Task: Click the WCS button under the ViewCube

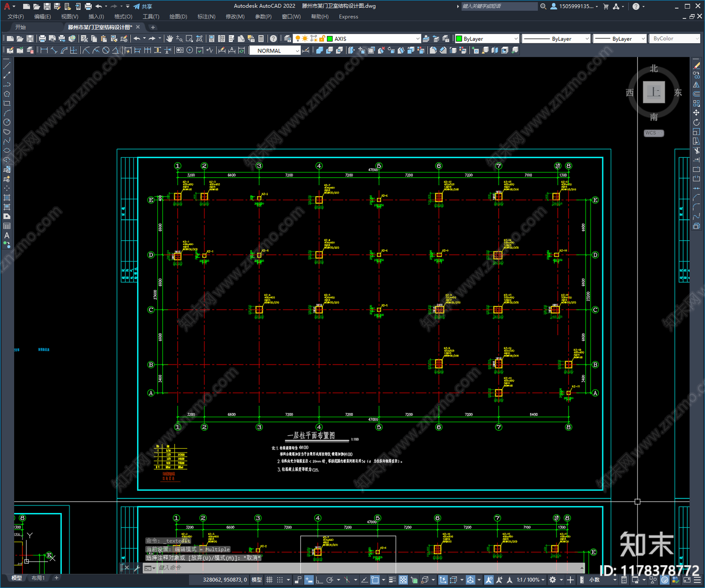Action: click(653, 133)
